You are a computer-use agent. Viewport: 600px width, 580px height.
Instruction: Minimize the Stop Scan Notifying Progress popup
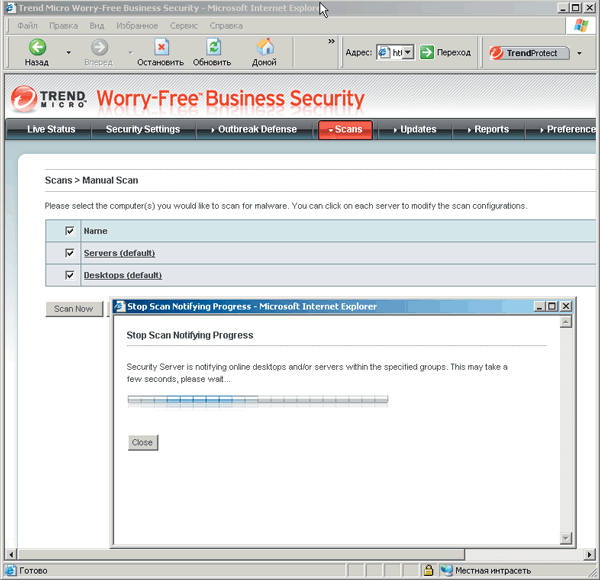539,306
